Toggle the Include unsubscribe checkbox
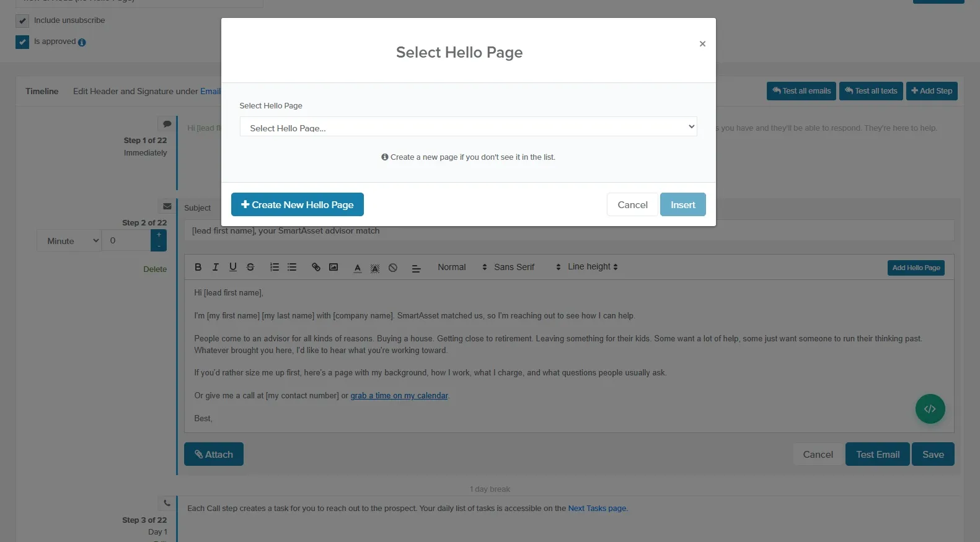Viewport: 980px width, 542px height. (x=22, y=21)
